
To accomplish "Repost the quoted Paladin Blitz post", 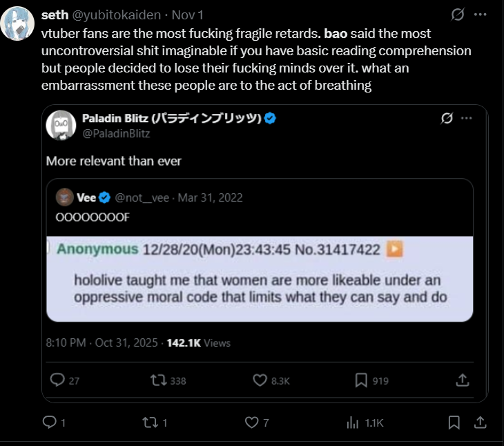I will click(x=158, y=380).
